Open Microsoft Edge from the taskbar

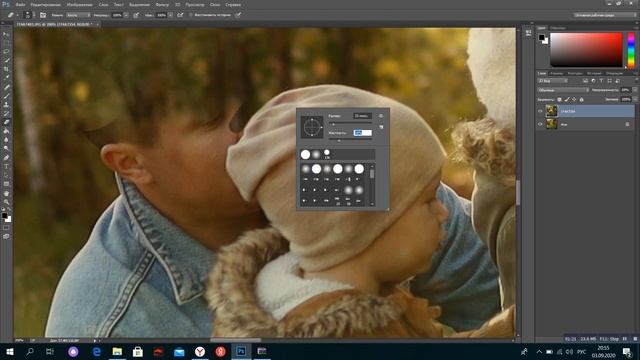click(x=97, y=351)
